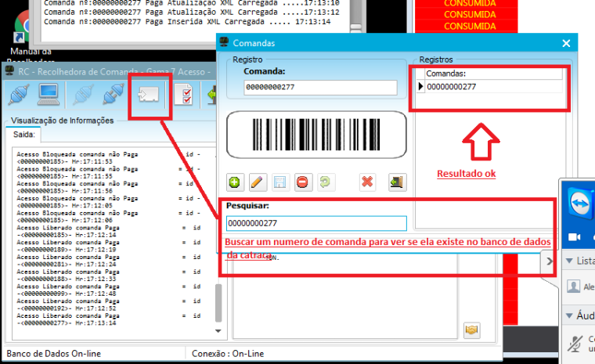
Task: Click the pencil edit comanda icon
Action: (x=258, y=182)
